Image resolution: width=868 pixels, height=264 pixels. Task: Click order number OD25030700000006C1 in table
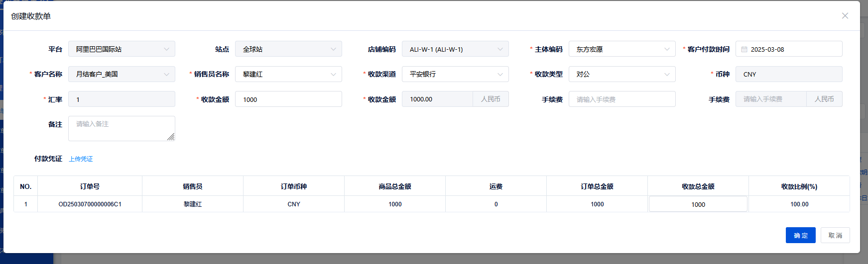pos(90,204)
